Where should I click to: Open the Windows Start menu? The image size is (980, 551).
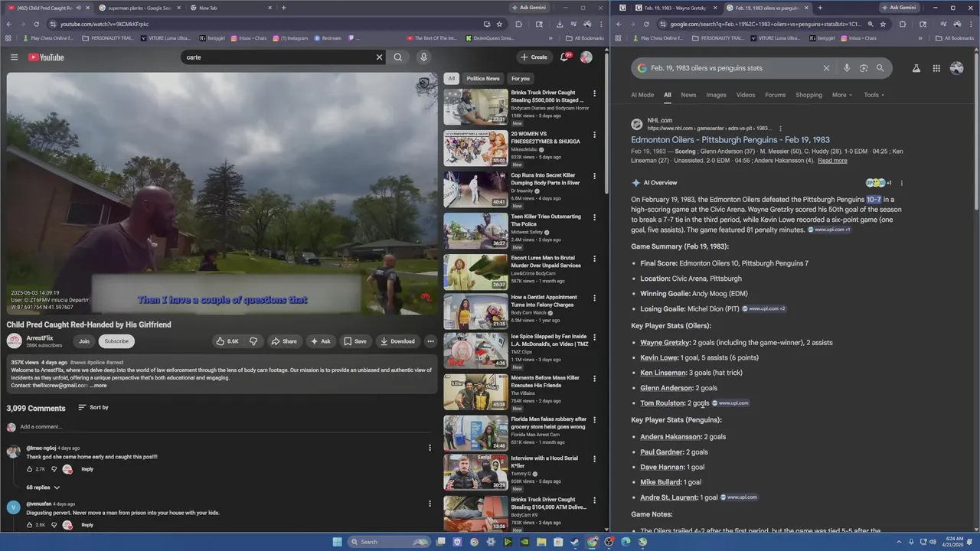[337, 542]
